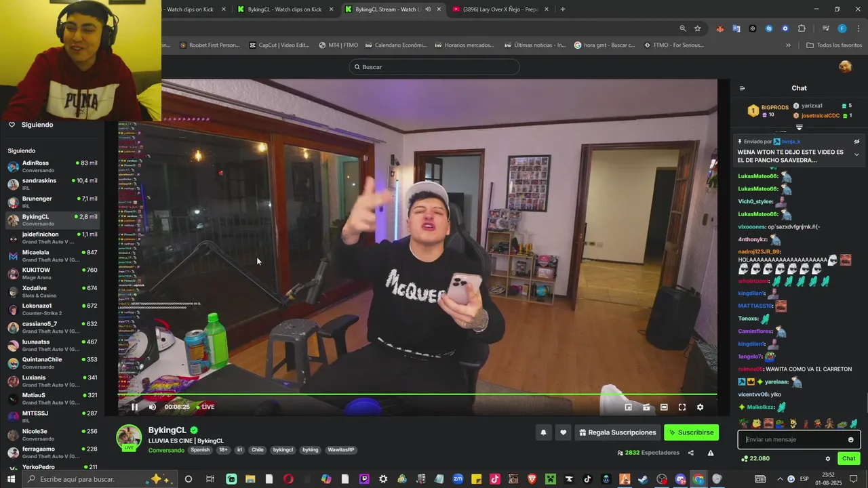Open a new browser tab
This screenshot has width=868, height=488.
(563, 9)
